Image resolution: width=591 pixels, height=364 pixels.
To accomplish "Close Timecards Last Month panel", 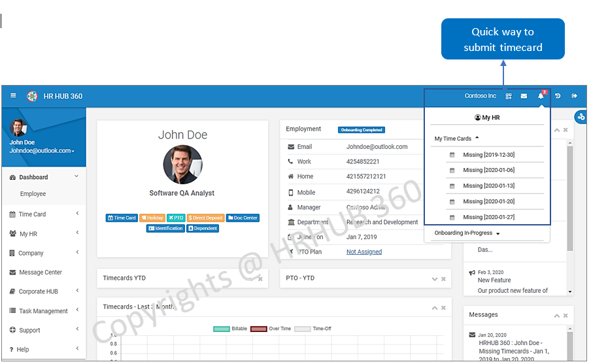I will pos(444,308).
